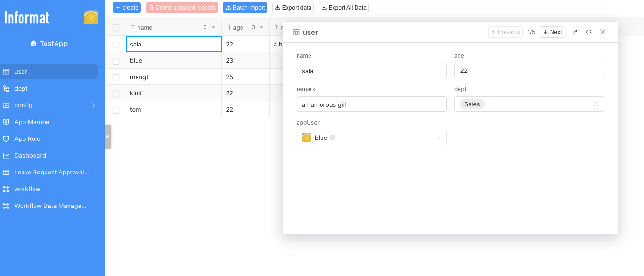Open workflow in the sidebar

coord(27,189)
